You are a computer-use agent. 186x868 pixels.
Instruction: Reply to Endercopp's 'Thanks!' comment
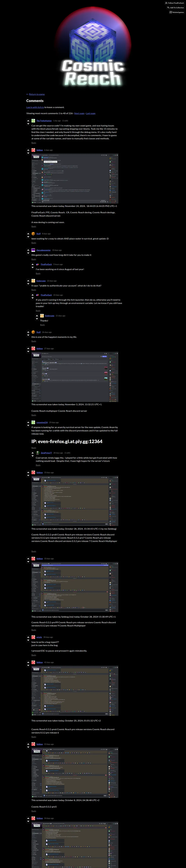[43, 325]
